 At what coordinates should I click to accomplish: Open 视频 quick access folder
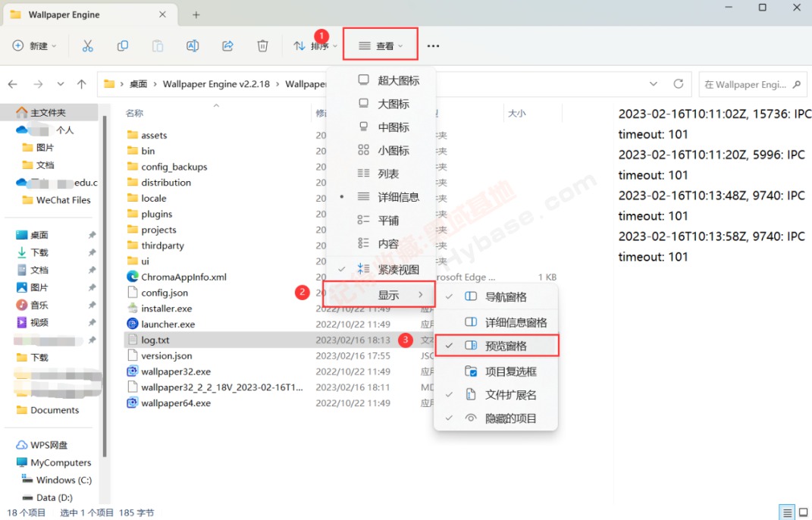32,323
